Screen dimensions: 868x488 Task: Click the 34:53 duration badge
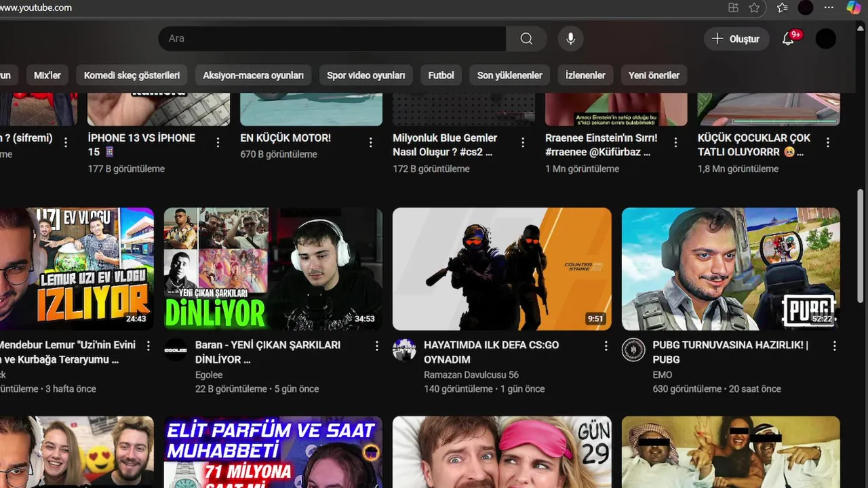tap(365, 319)
